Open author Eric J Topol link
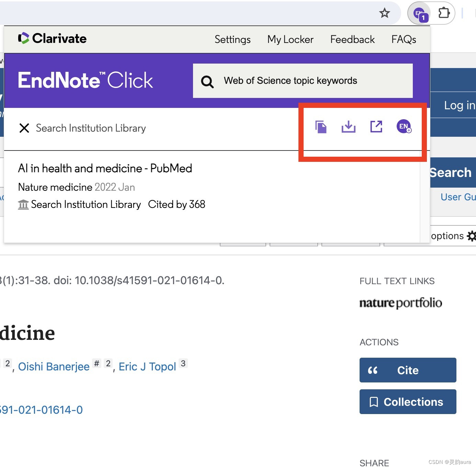 (x=147, y=367)
